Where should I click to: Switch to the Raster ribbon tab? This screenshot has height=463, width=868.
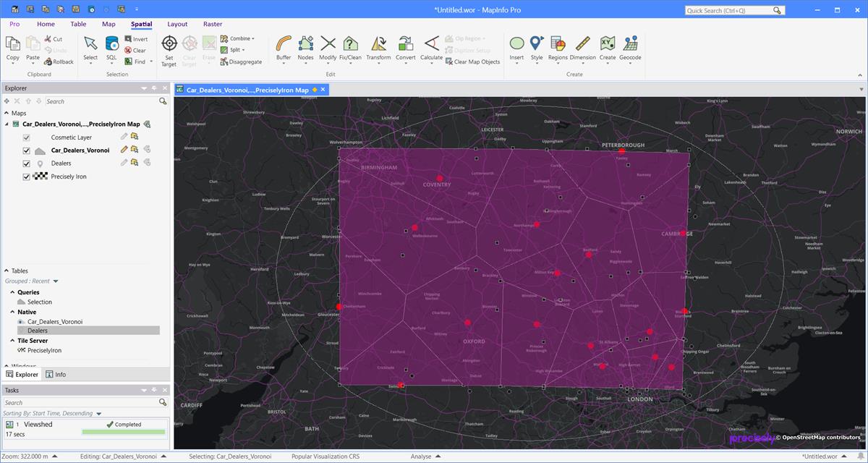coord(212,24)
